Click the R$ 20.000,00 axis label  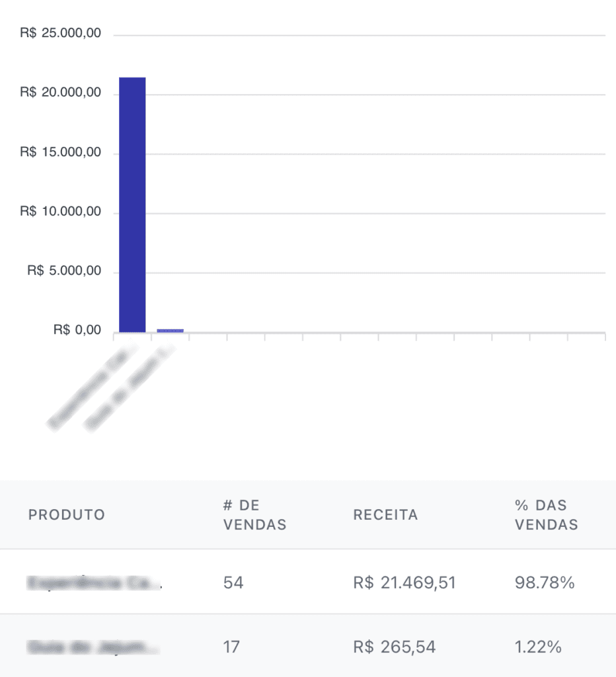tap(60, 93)
